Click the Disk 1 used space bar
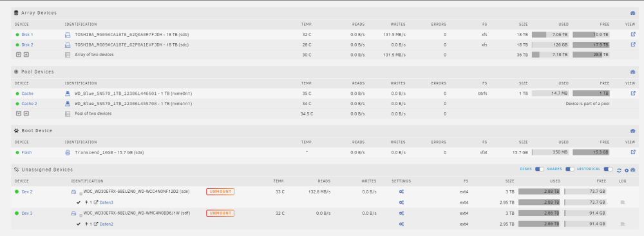Viewport: 644px width, 236px height. (x=551, y=35)
